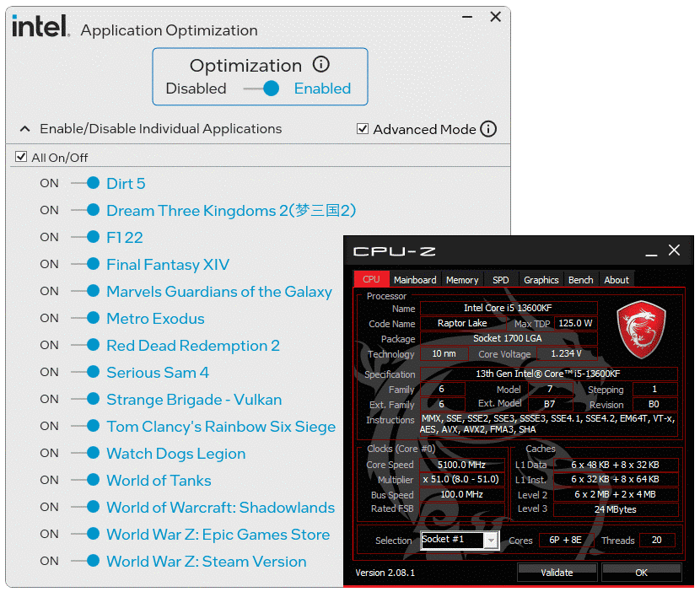
Task: Open the Socket #1 selection dropdown in CPU-Z
Action: click(491, 541)
